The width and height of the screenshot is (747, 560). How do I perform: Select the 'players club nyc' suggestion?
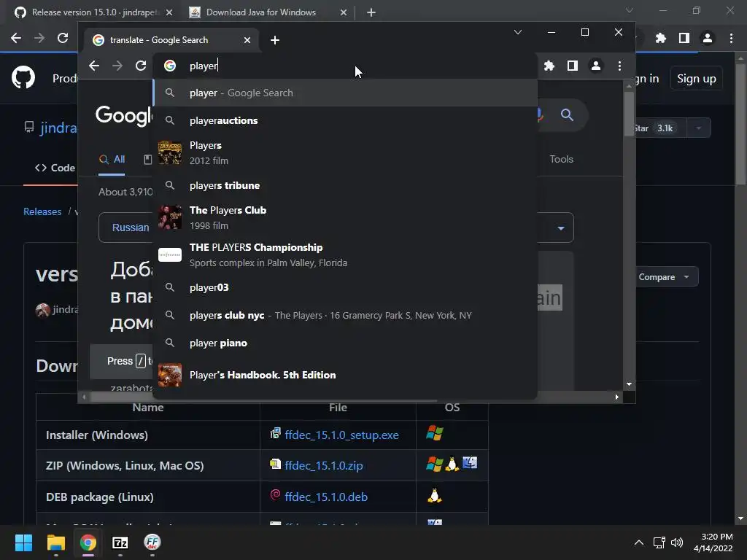[345, 315]
